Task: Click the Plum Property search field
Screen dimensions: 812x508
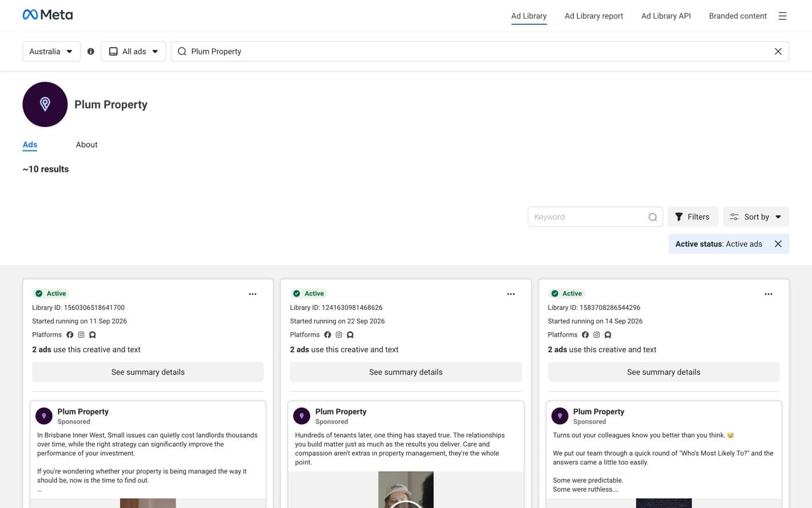Action: click(x=480, y=51)
